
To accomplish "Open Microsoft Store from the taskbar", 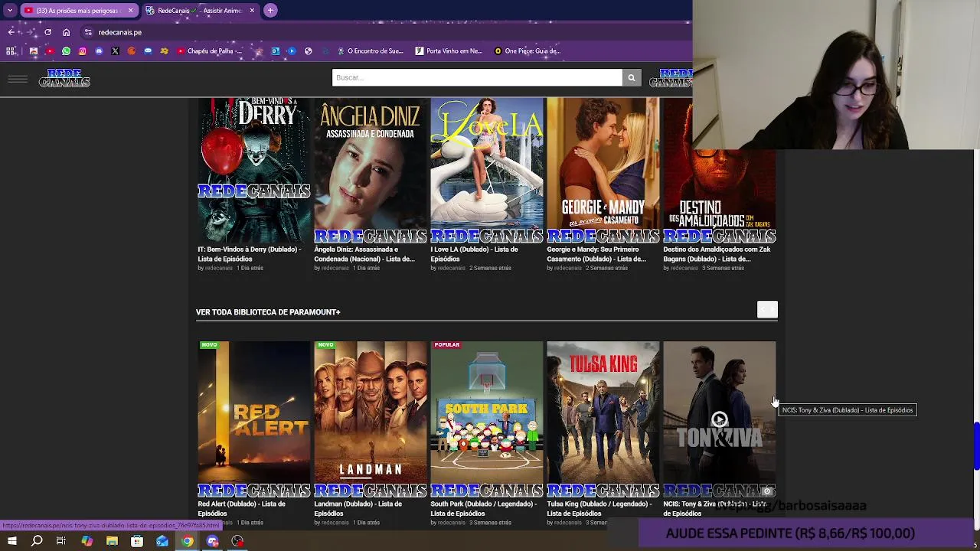I will (x=137, y=541).
